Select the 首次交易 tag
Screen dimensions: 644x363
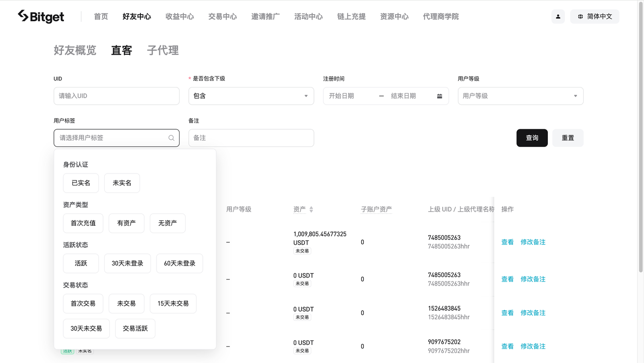pos(83,304)
